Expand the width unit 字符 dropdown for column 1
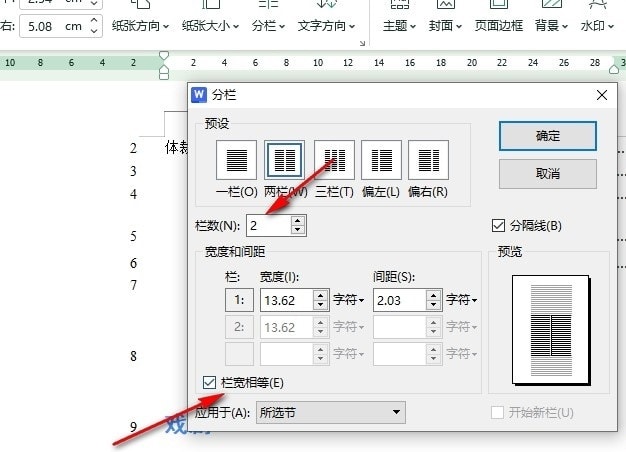 point(346,299)
